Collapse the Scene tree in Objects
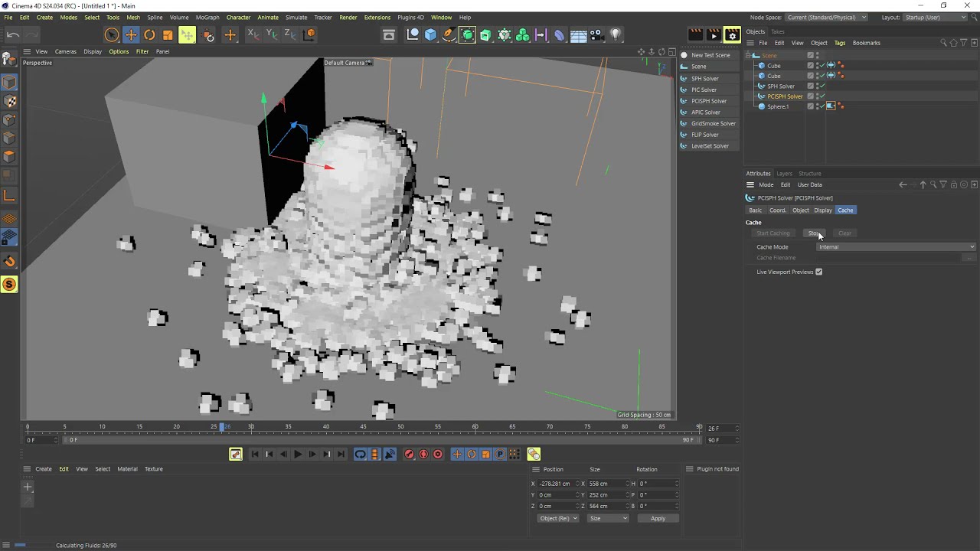This screenshot has height=551, width=980. 749,55
